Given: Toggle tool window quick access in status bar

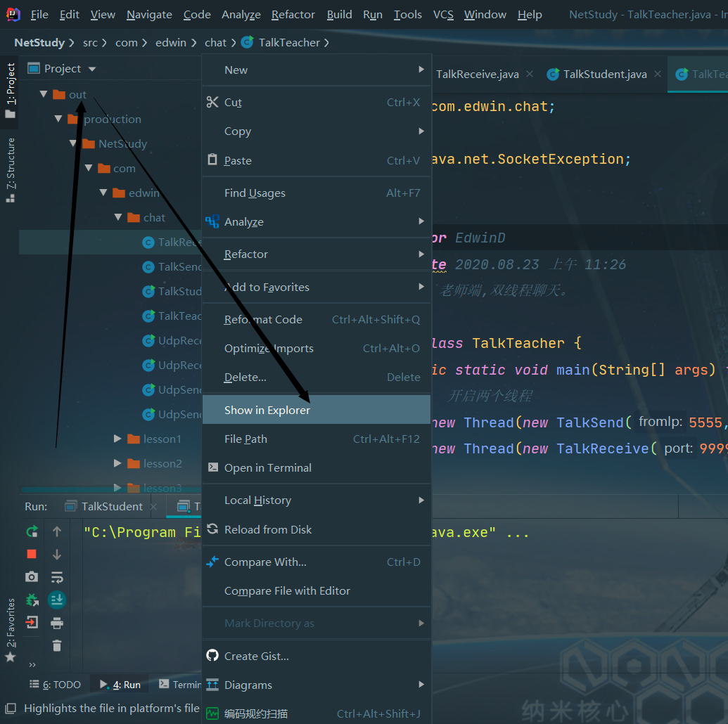Looking at the screenshot, I should [11, 709].
